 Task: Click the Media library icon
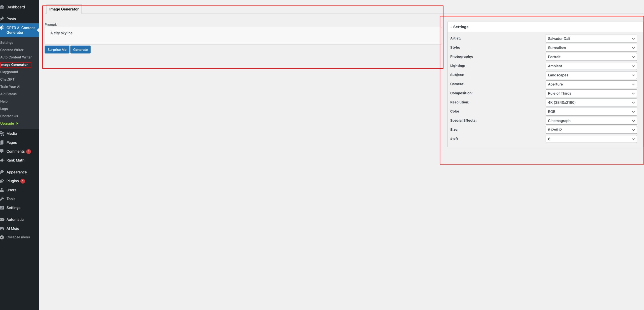2,134
